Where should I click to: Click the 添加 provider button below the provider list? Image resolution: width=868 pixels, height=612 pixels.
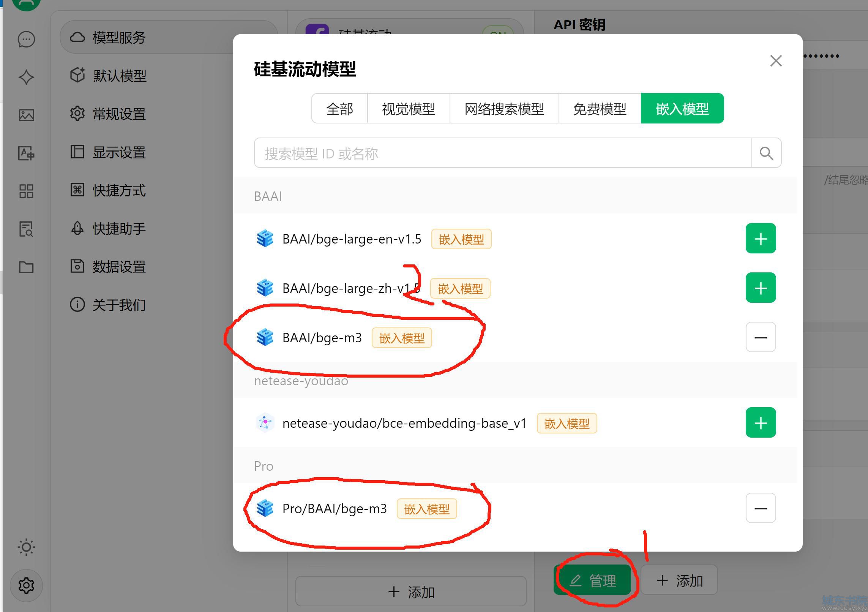click(411, 591)
